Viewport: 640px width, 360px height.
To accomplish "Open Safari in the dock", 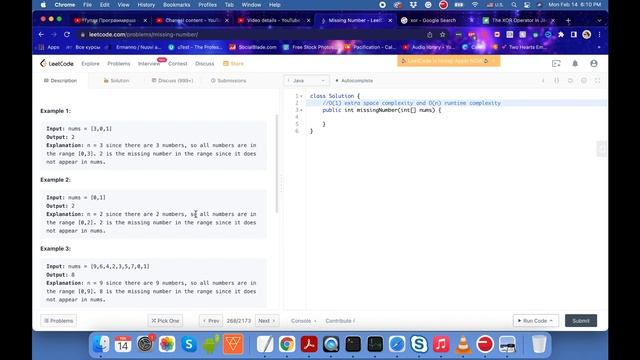I will (397, 344).
